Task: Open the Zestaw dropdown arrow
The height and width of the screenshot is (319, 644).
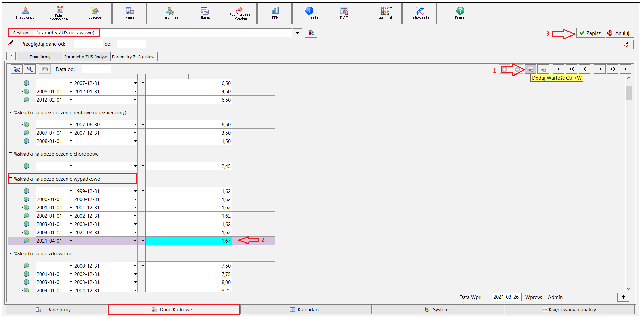Action: click(297, 33)
